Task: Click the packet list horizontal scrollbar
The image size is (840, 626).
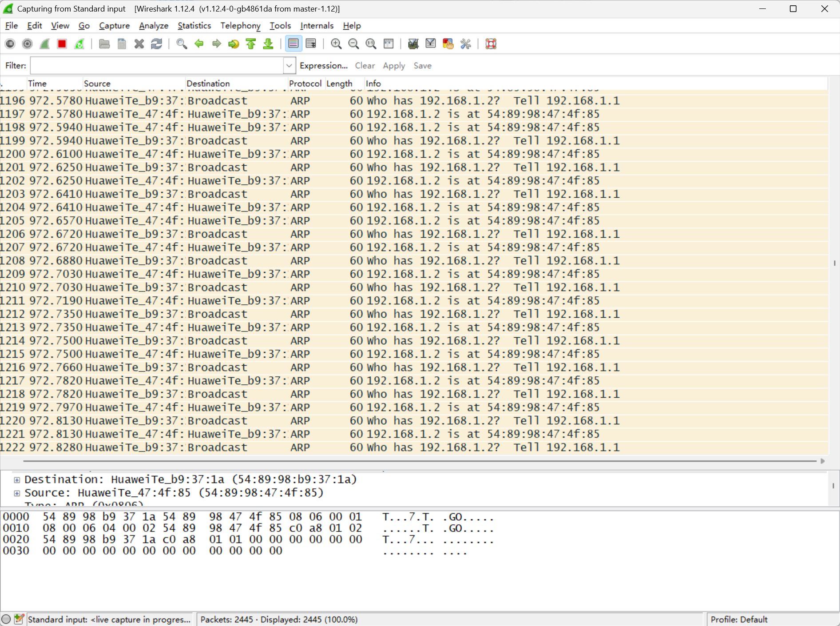Action: [420, 461]
